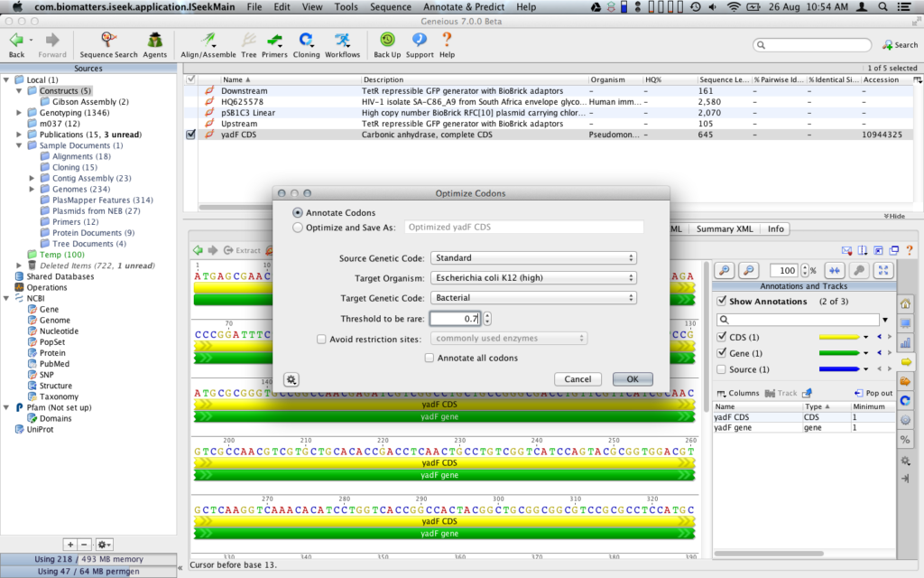Open the Primers tool
The image size is (924, 578).
tap(273, 42)
